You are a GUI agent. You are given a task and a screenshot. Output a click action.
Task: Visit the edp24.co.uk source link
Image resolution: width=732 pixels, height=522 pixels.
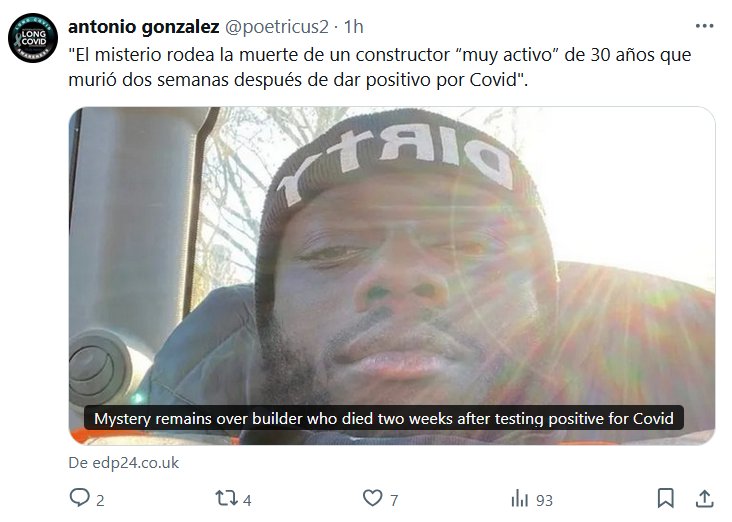click(124, 463)
